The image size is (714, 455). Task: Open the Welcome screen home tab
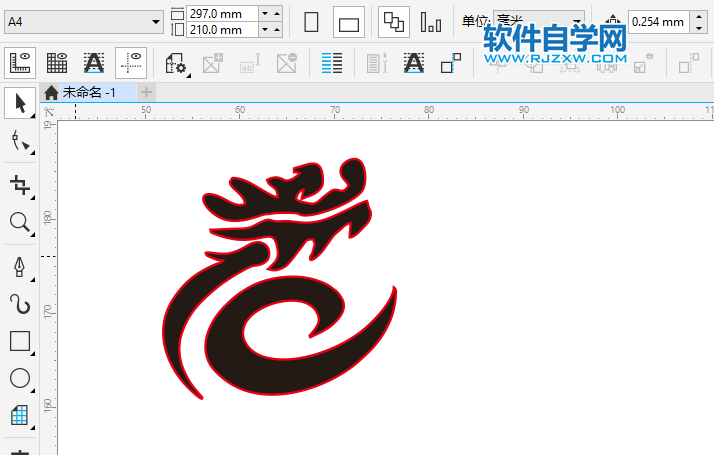51,92
